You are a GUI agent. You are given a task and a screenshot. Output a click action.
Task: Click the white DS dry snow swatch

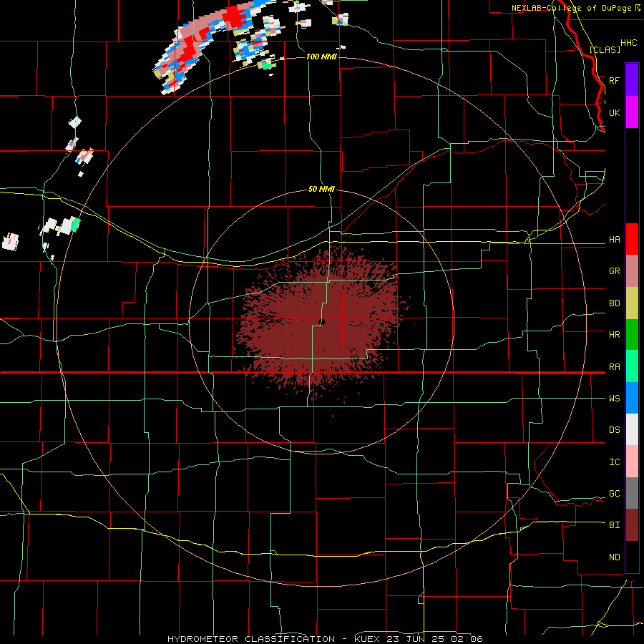click(632, 429)
